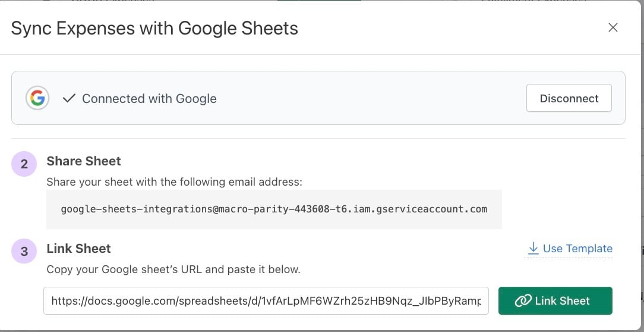Image resolution: width=644 pixels, height=332 pixels.
Task: Focus the Google sheet URL input field
Action: click(x=266, y=300)
